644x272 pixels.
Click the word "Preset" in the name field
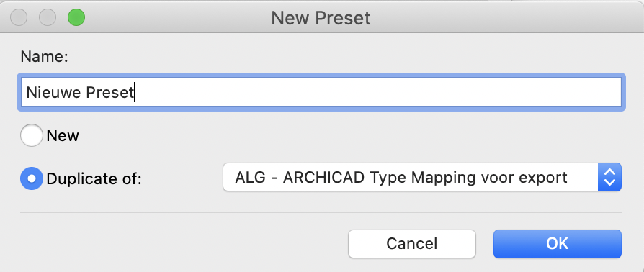110,92
